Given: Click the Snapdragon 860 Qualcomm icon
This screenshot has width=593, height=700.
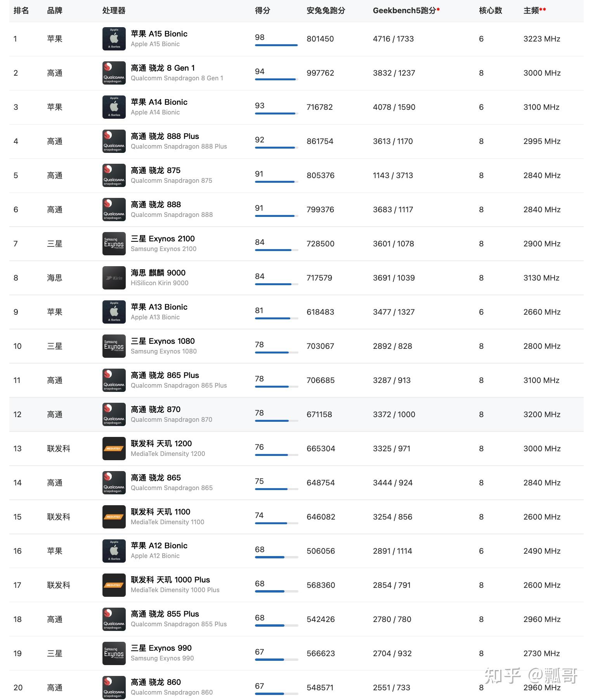Looking at the screenshot, I should (114, 688).
